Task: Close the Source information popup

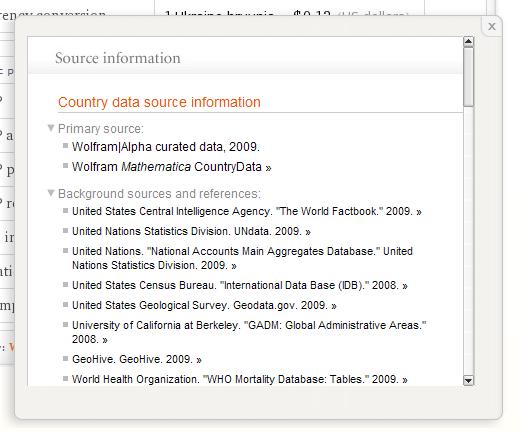Action: 492,27
